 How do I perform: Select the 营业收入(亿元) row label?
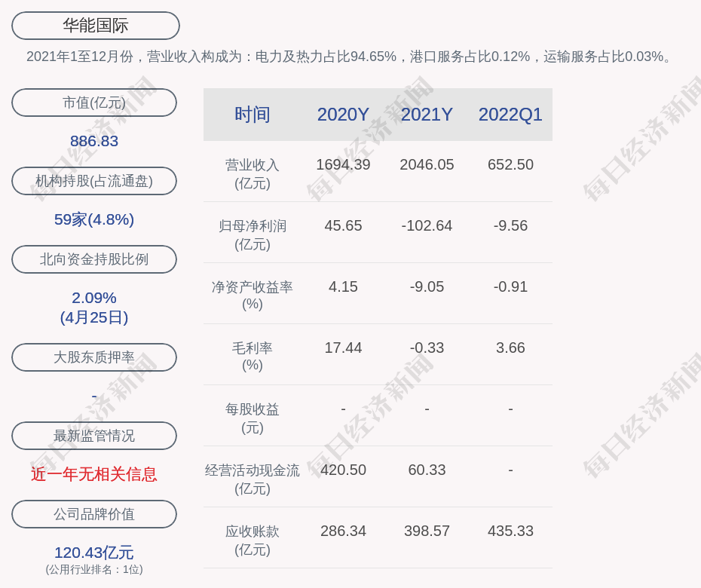pos(253,174)
